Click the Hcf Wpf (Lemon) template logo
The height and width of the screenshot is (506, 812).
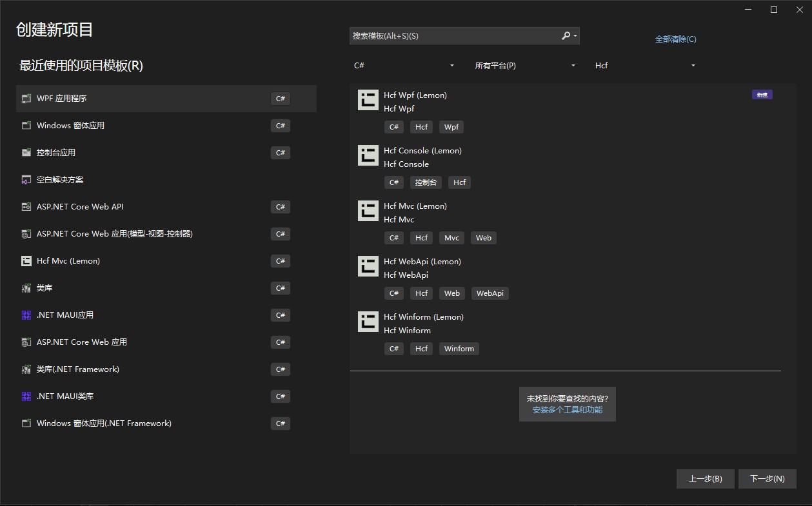368,100
